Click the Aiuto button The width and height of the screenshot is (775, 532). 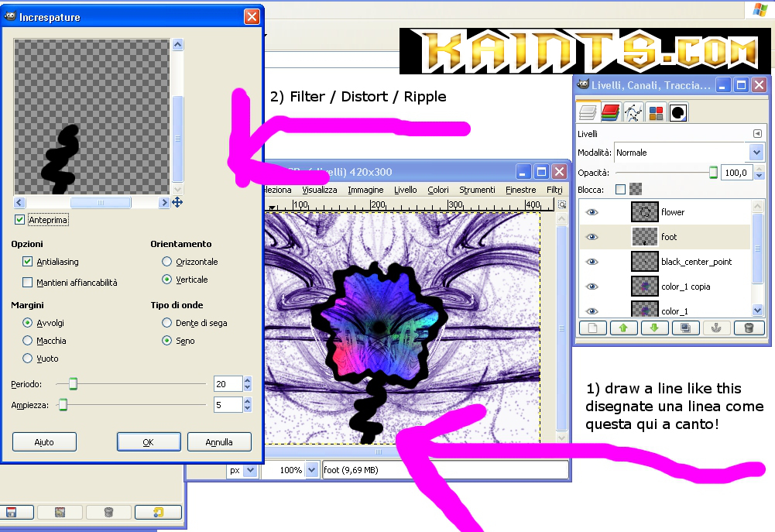point(44,442)
